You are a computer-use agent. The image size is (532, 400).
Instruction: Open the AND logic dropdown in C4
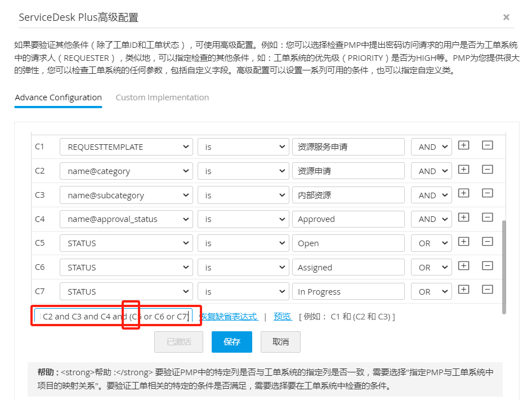tap(431, 219)
